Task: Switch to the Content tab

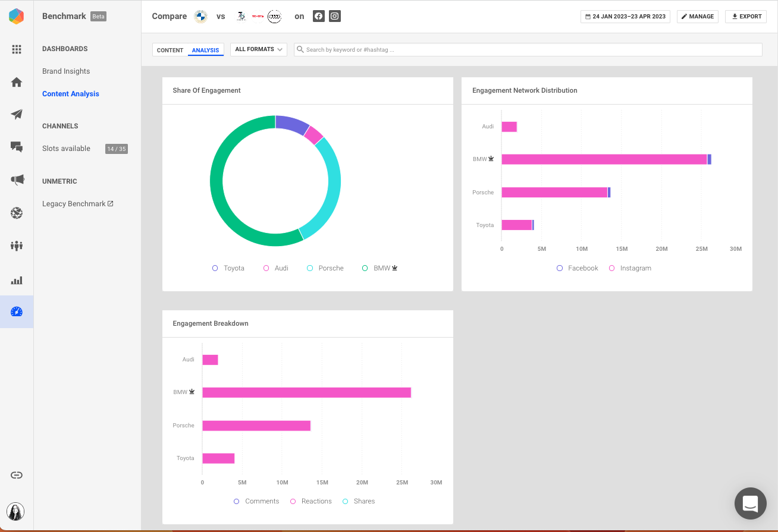Action: (170, 50)
